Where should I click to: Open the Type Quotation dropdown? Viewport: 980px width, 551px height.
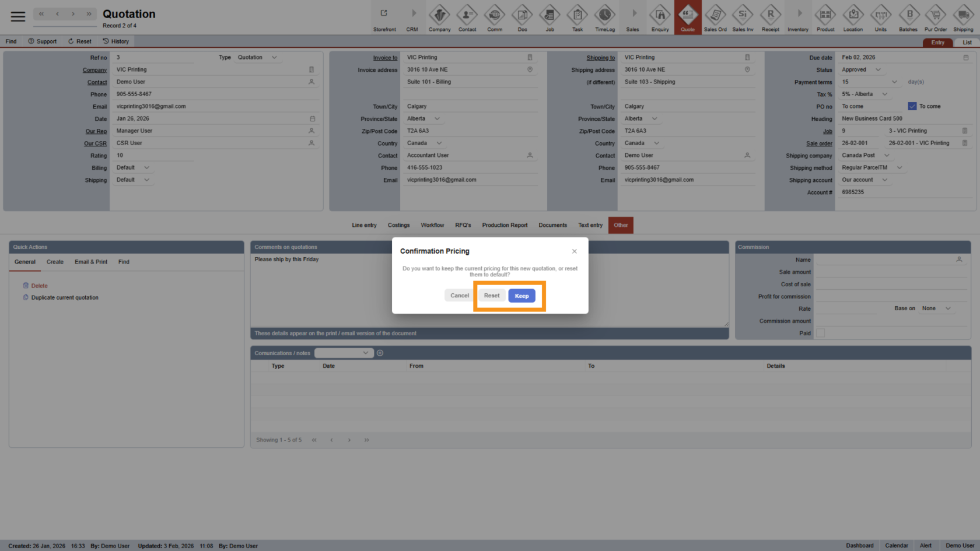coord(274,58)
